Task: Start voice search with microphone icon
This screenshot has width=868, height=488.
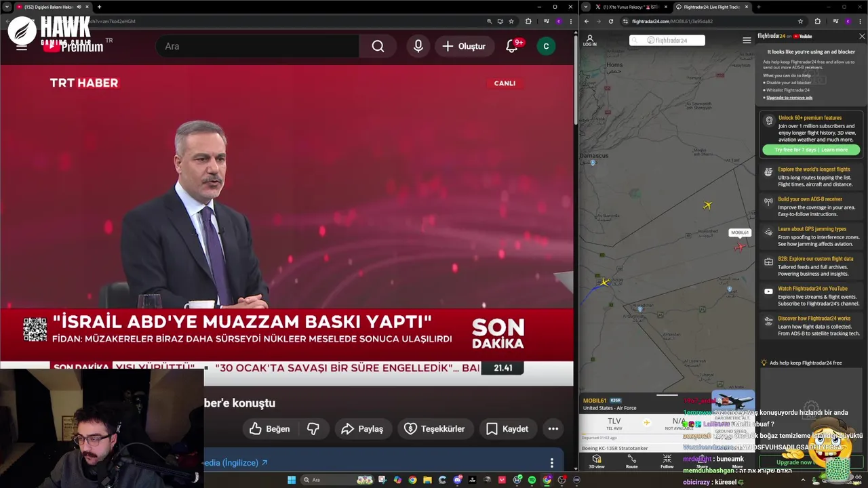Action: coord(418,46)
